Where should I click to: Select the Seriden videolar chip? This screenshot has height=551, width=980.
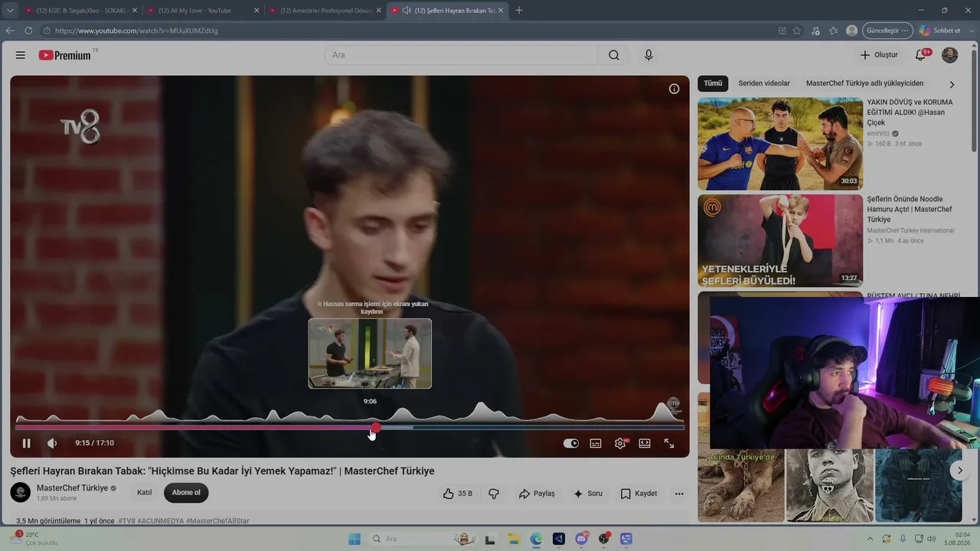(764, 83)
